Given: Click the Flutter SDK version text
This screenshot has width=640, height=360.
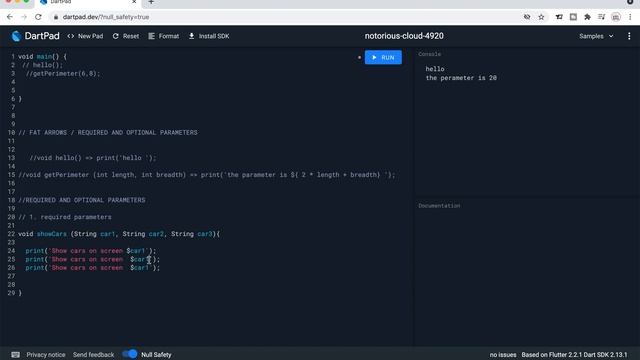Looking at the screenshot, I should (x=574, y=355).
